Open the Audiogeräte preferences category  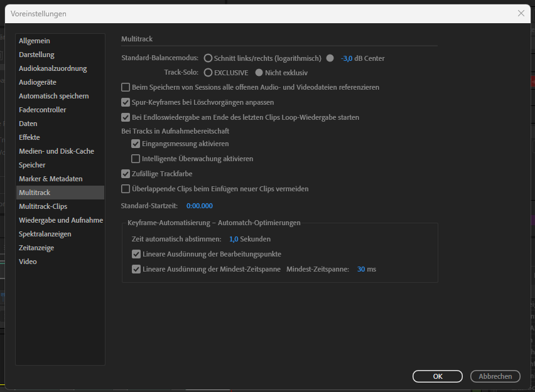point(37,82)
